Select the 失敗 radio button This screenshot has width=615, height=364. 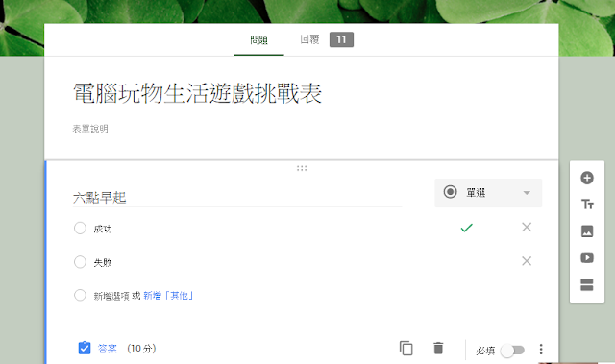coord(80,262)
